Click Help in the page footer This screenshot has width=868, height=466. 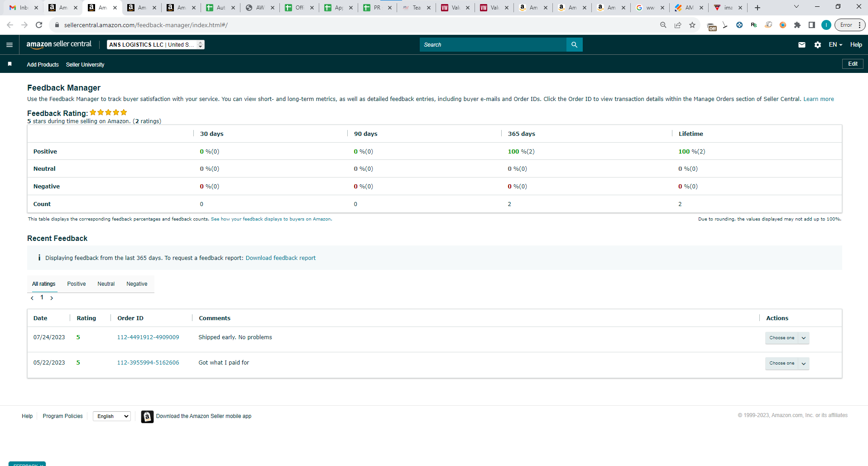[27, 416]
